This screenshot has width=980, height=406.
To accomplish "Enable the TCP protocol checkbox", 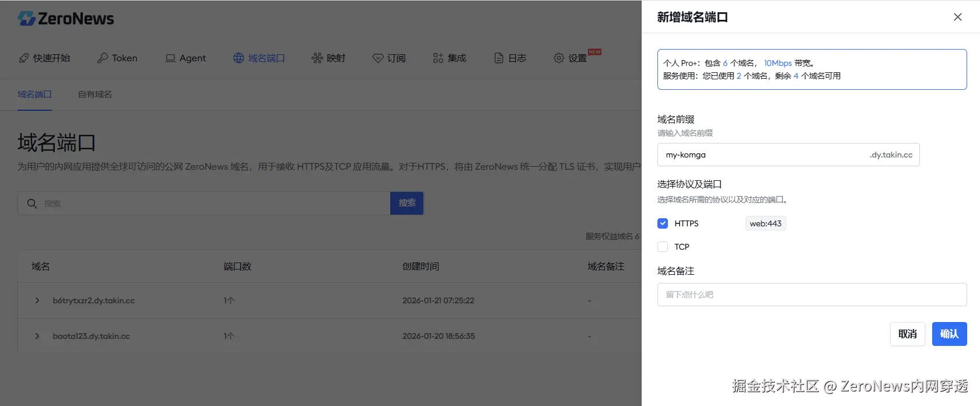I will 663,247.
